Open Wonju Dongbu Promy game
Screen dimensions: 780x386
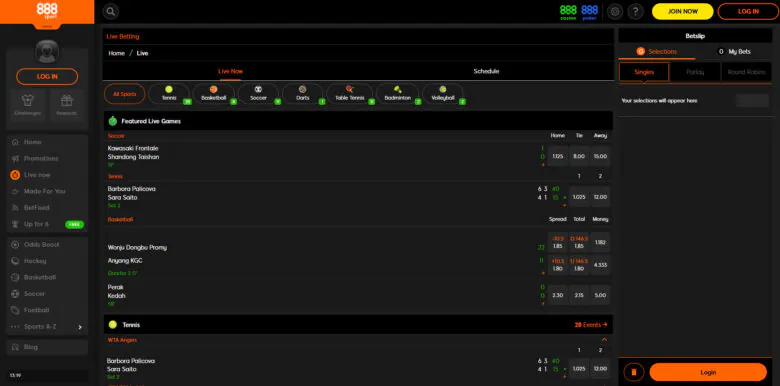point(137,247)
